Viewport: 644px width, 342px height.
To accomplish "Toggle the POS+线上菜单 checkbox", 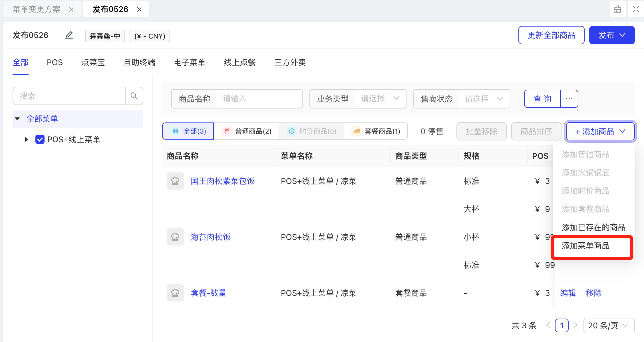I will tap(40, 139).
